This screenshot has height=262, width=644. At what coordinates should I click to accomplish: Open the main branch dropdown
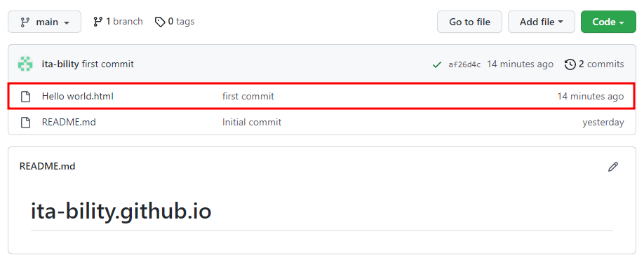pos(44,22)
